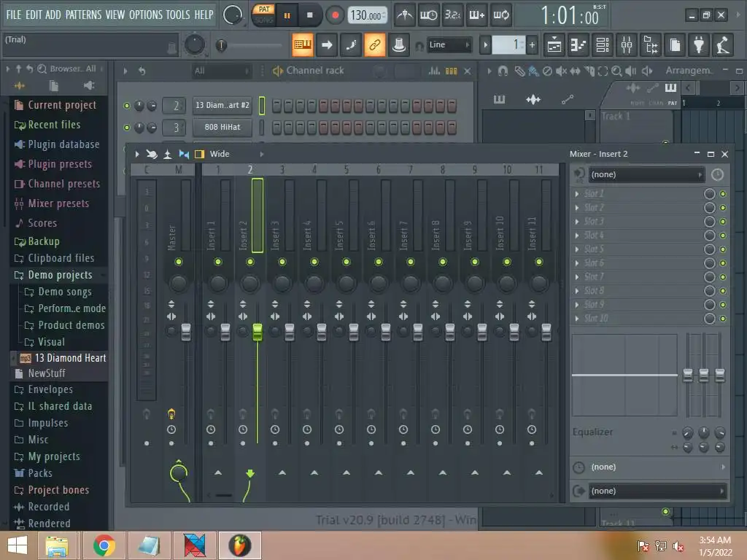Open the mixer input (none) dropdown at top
Image resolution: width=747 pixels, height=560 pixels.
point(646,174)
